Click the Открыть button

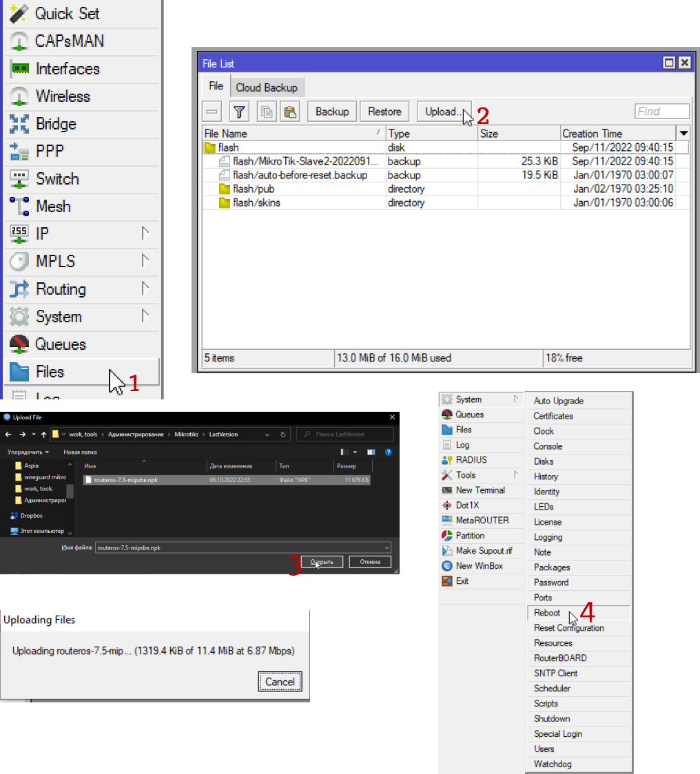[x=322, y=562]
